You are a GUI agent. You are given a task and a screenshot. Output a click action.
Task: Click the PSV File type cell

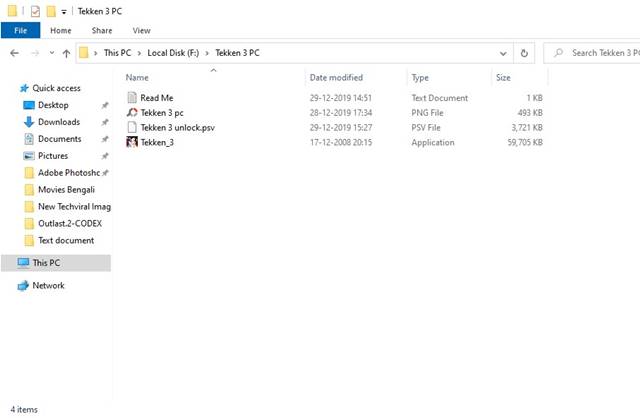426,128
